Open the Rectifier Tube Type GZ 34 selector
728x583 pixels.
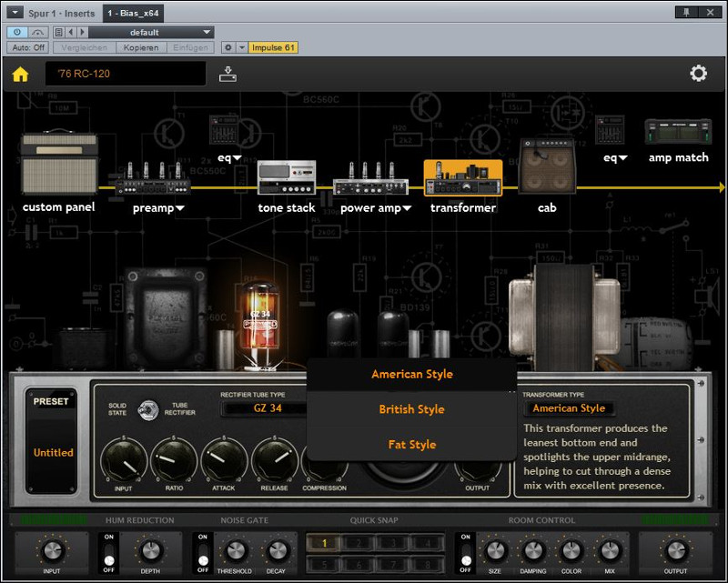point(265,408)
